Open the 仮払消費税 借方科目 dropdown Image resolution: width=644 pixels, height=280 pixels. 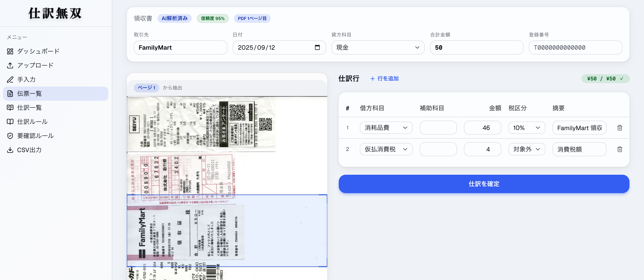386,149
